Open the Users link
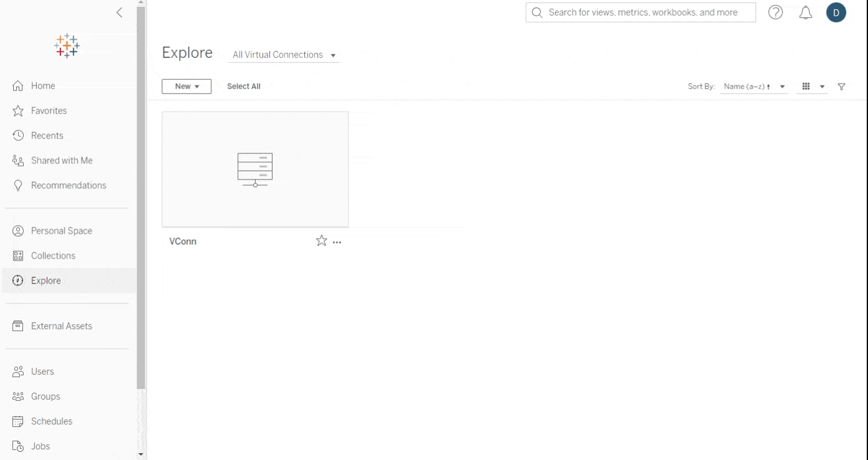Screen dimensions: 868x460 tap(42, 371)
